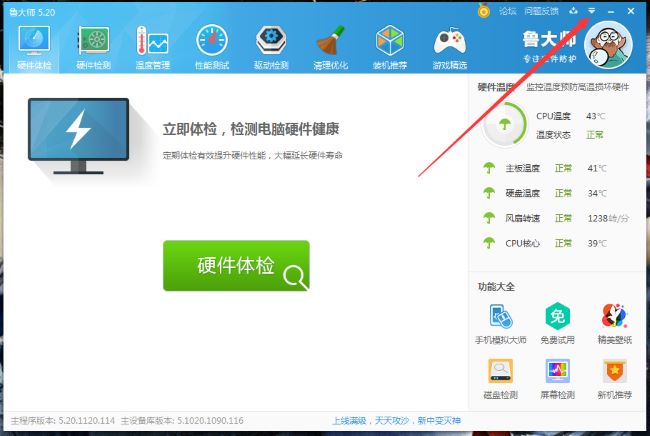This screenshot has height=436, width=650.
Task: Click the medal icon in title bar
Action: click(483, 11)
